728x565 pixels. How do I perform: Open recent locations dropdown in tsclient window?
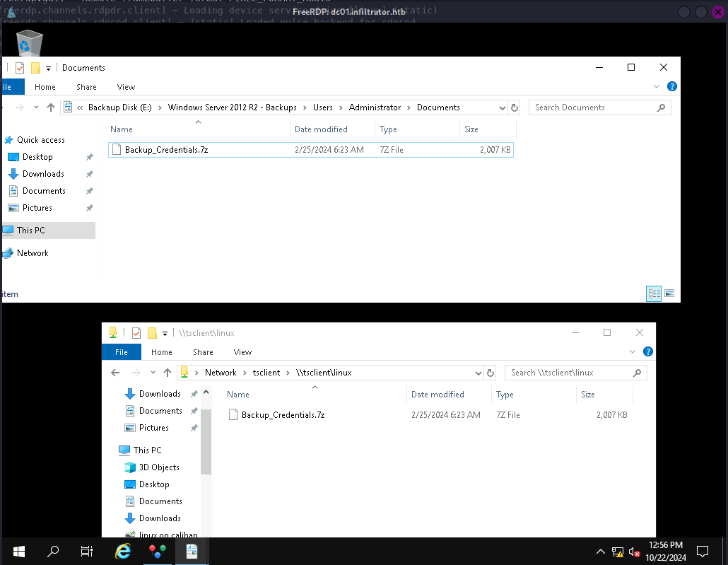coord(153,373)
